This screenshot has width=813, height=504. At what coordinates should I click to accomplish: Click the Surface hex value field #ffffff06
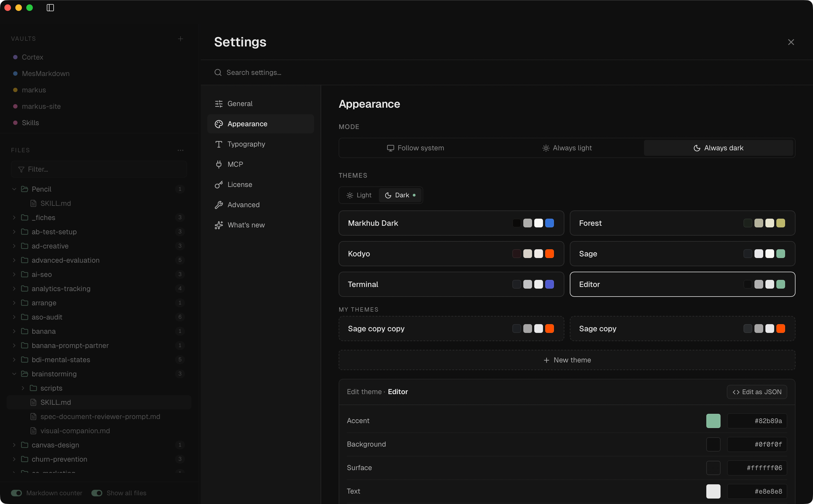click(757, 468)
